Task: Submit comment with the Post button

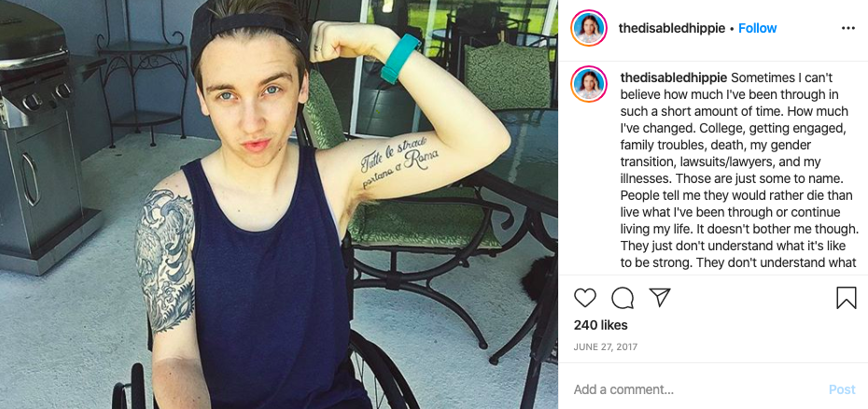Action: pyautogui.click(x=842, y=389)
